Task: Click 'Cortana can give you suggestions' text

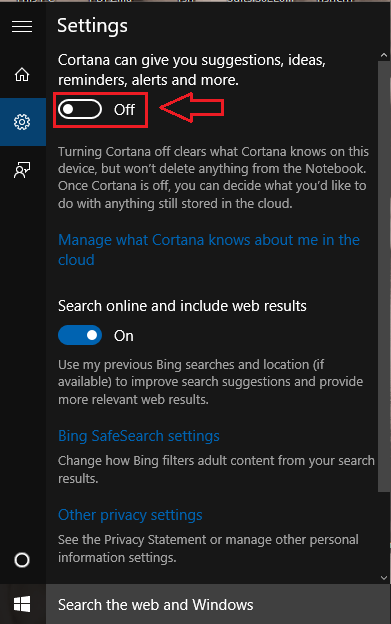Action: [192, 70]
